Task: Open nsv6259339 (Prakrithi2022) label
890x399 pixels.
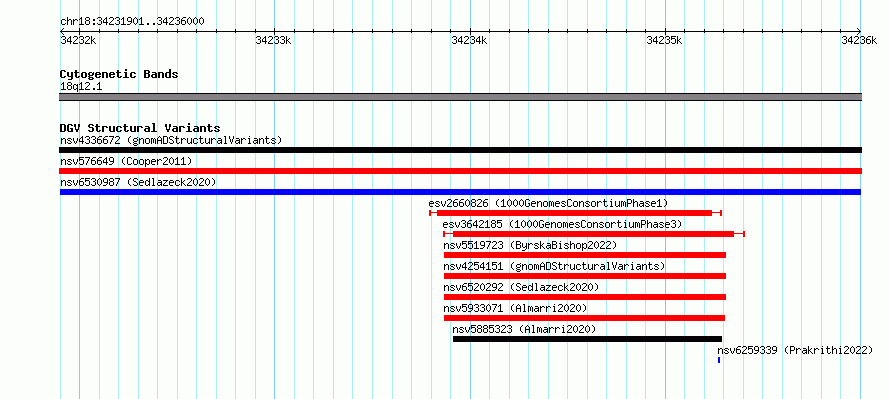Action: 795,350
